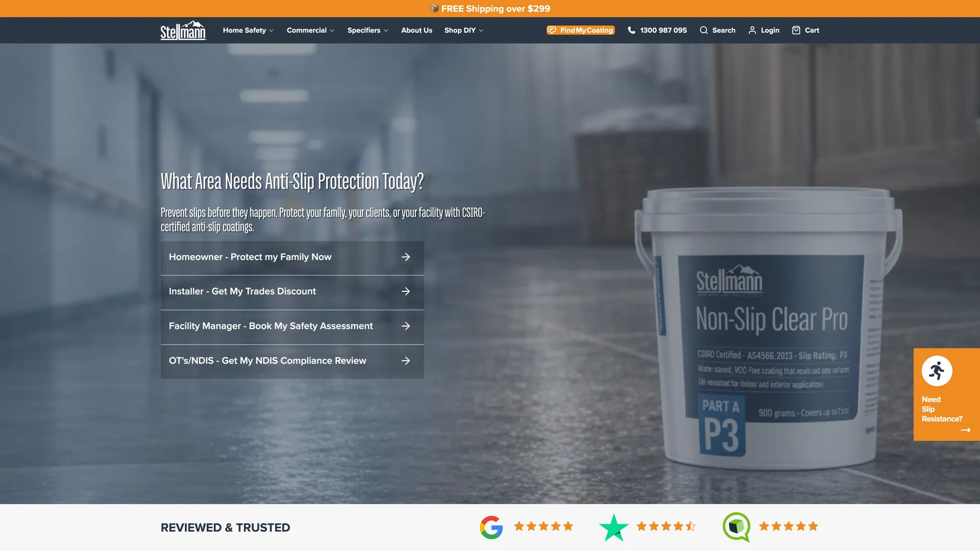Click arrow on OT's/NDIS Compliance Review row

tap(406, 361)
